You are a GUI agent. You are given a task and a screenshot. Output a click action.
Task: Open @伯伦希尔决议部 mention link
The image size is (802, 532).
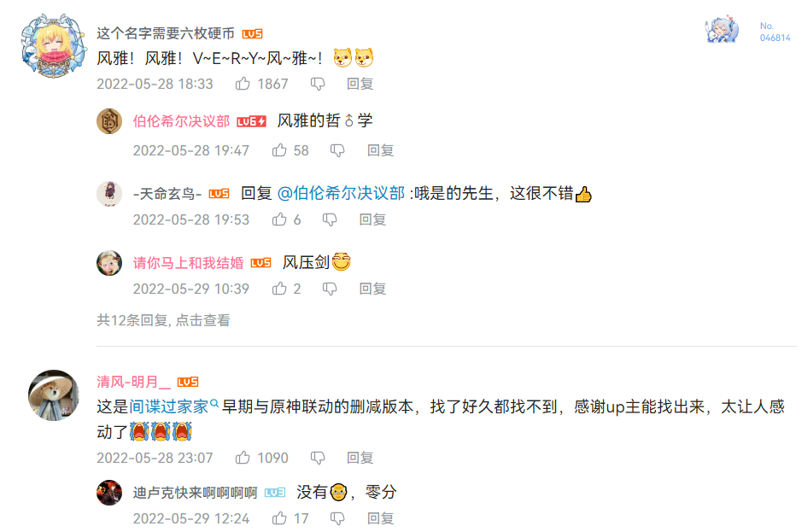[341, 193]
